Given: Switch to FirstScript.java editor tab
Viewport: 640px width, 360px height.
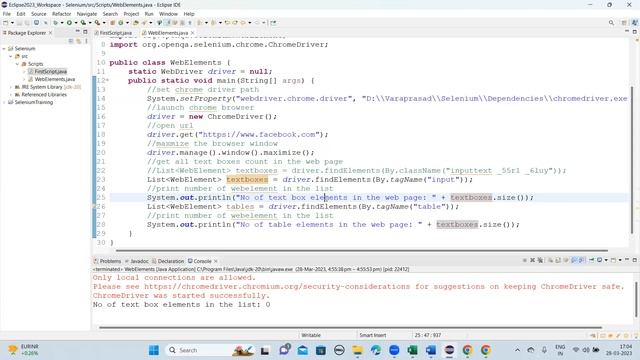Looking at the screenshot, I should pyautogui.click(x=113, y=33).
